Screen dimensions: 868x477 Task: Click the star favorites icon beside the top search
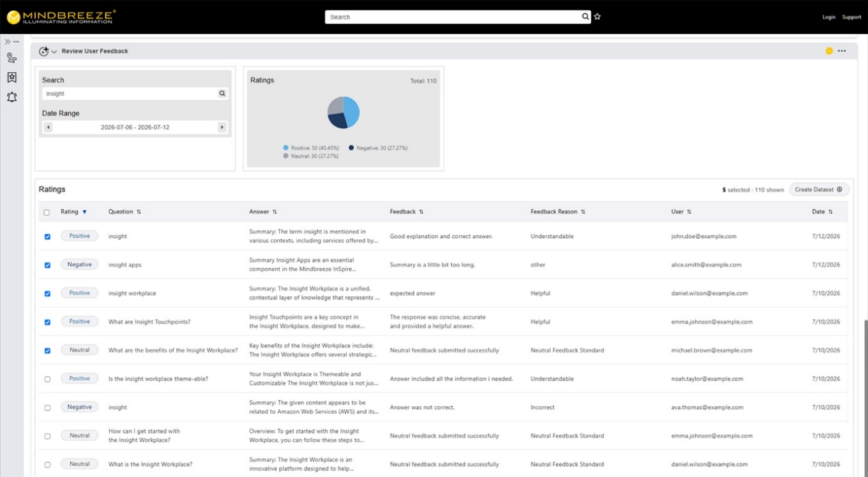[x=597, y=17]
